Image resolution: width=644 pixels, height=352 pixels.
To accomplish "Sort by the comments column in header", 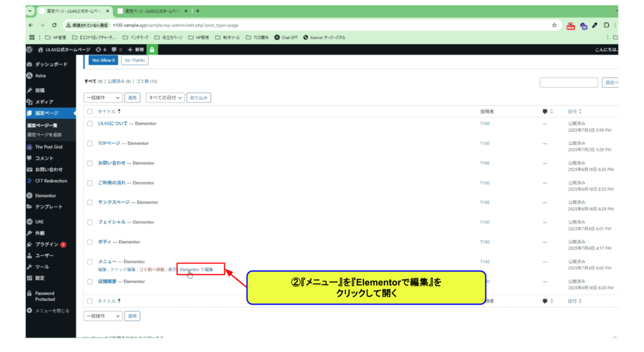I will point(548,111).
